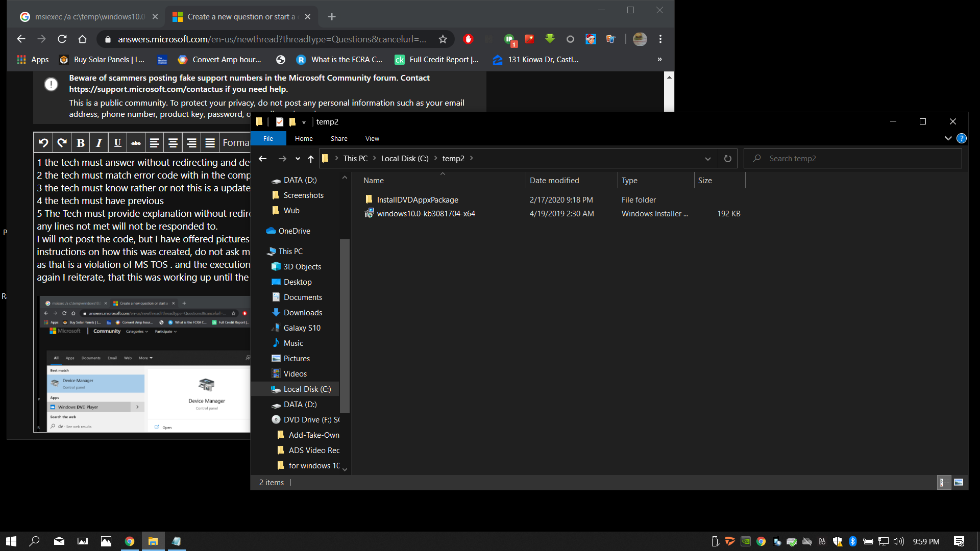Toggle Strikethrough formatting in the forum editor
The image size is (980, 551).
click(x=136, y=143)
